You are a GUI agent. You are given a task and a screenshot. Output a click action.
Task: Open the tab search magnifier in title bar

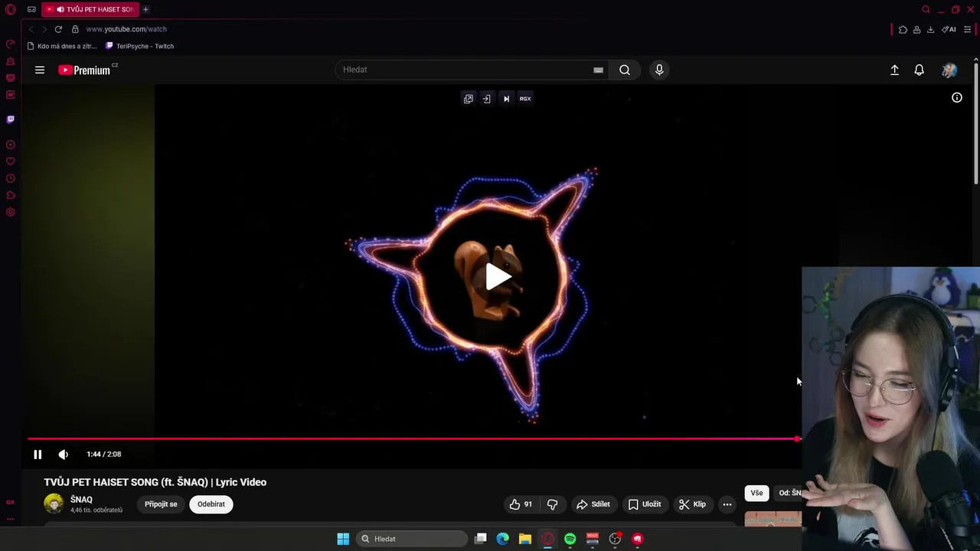point(926,10)
